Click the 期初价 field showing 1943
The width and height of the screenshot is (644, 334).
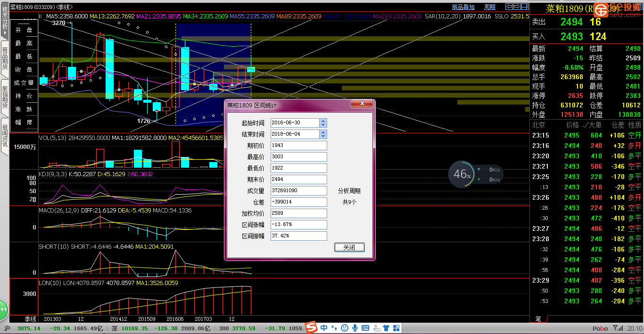298,146
